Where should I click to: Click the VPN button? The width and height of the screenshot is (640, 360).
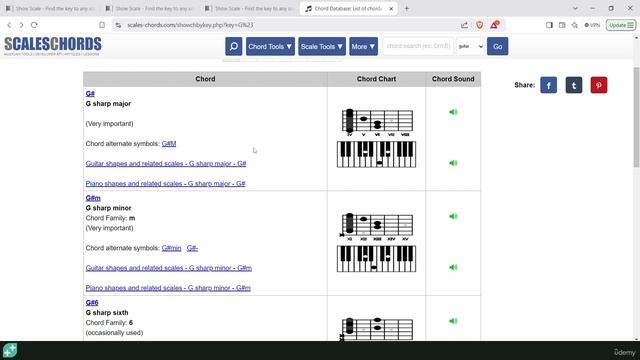point(592,25)
